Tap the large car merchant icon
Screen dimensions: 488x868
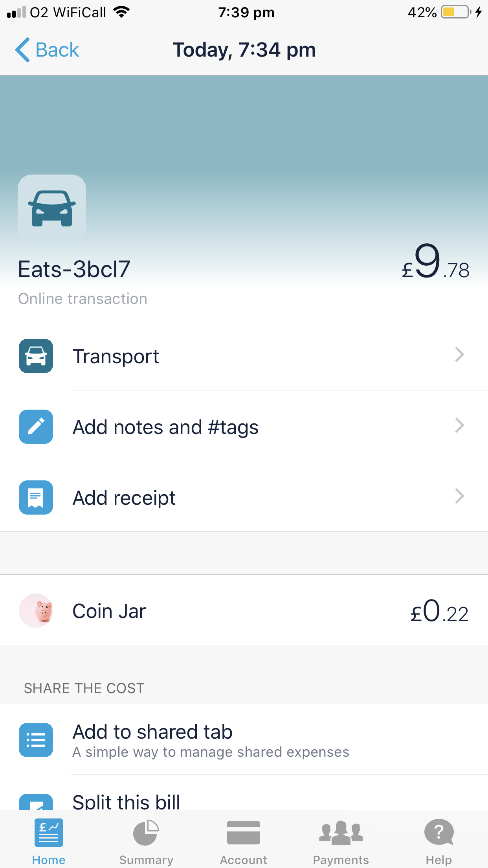[x=52, y=208]
